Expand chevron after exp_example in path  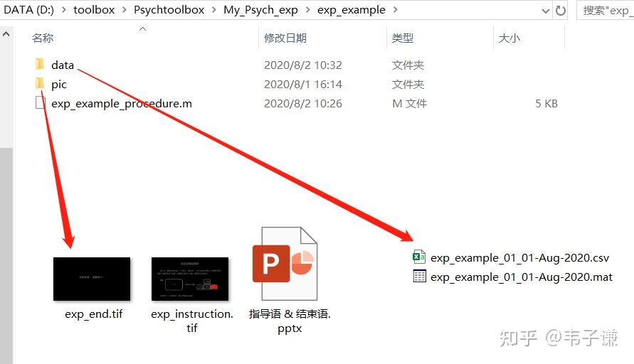[396, 10]
